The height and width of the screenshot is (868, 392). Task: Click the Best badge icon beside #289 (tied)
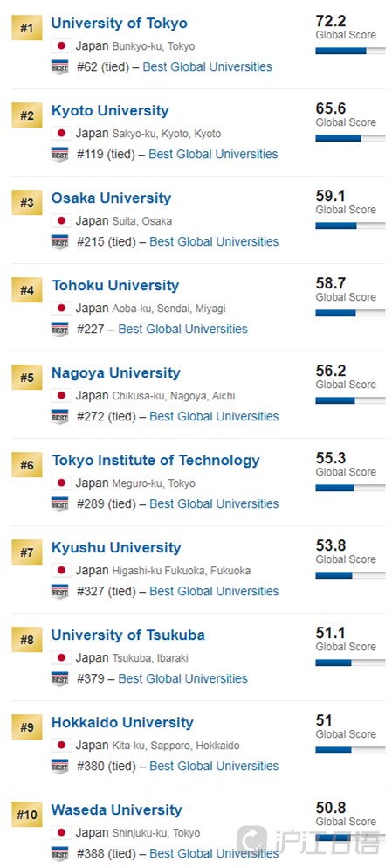pyautogui.click(x=59, y=504)
